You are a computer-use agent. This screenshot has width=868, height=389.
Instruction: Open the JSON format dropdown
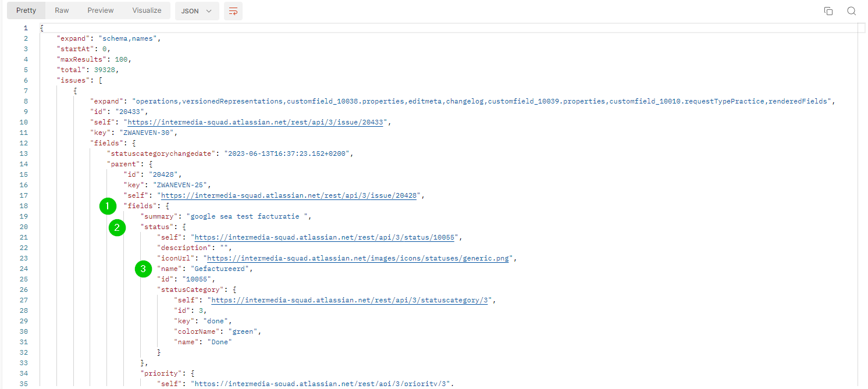pyautogui.click(x=197, y=11)
